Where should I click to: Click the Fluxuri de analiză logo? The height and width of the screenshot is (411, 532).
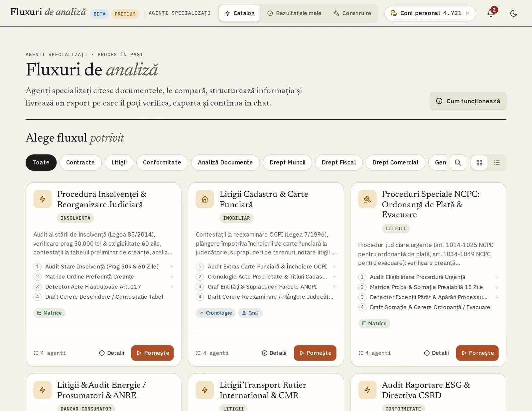click(48, 12)
